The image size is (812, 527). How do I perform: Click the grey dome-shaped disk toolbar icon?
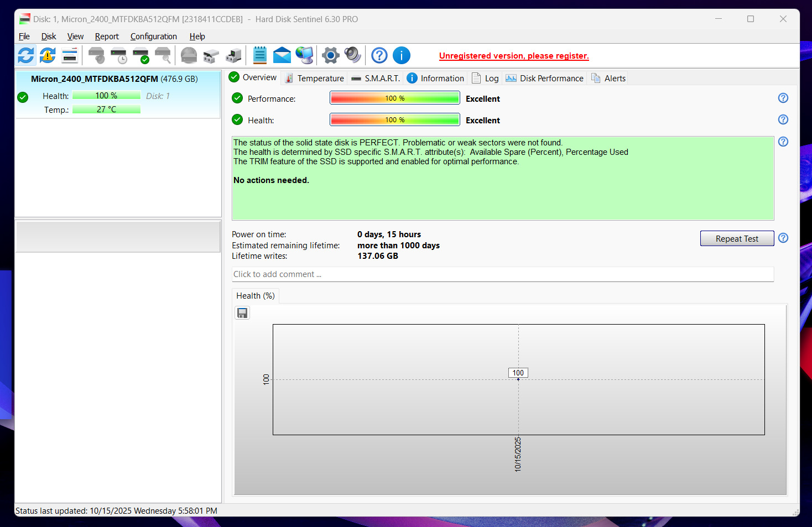(x=189, y=55)
